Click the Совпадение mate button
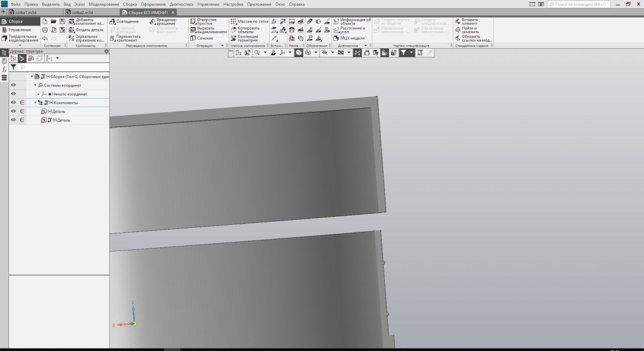The width and height of the screenshot is (644, 351). (x=124, y=22)
